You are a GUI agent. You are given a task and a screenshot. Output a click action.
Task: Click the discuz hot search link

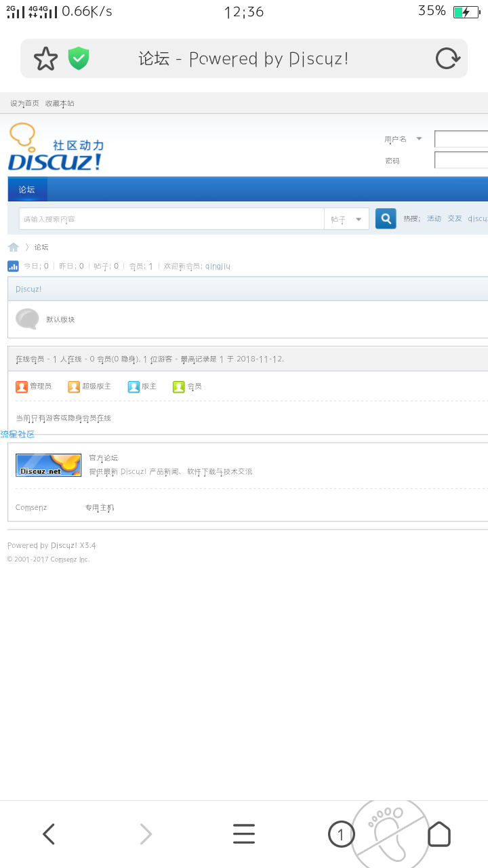[x=478, y=218]
